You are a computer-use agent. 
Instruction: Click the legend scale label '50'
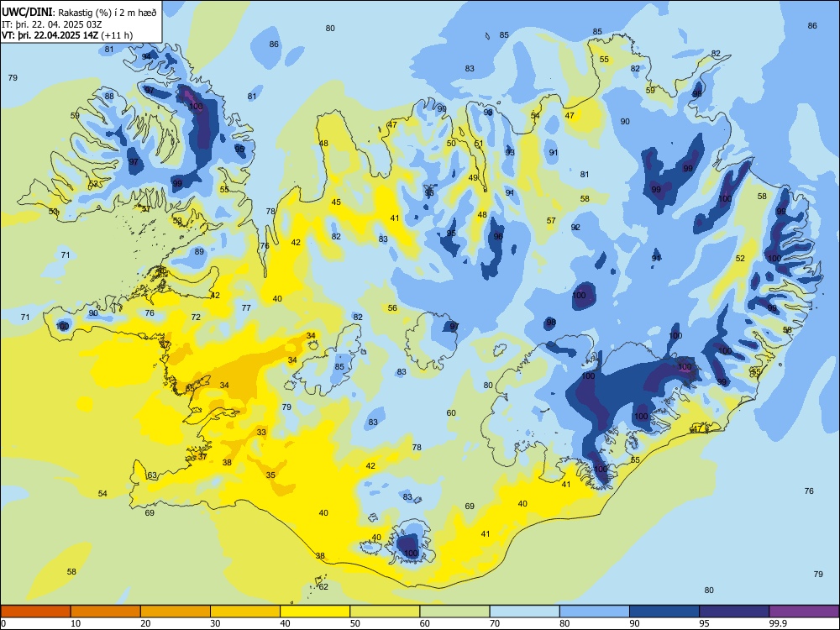(x=355, y=623)
